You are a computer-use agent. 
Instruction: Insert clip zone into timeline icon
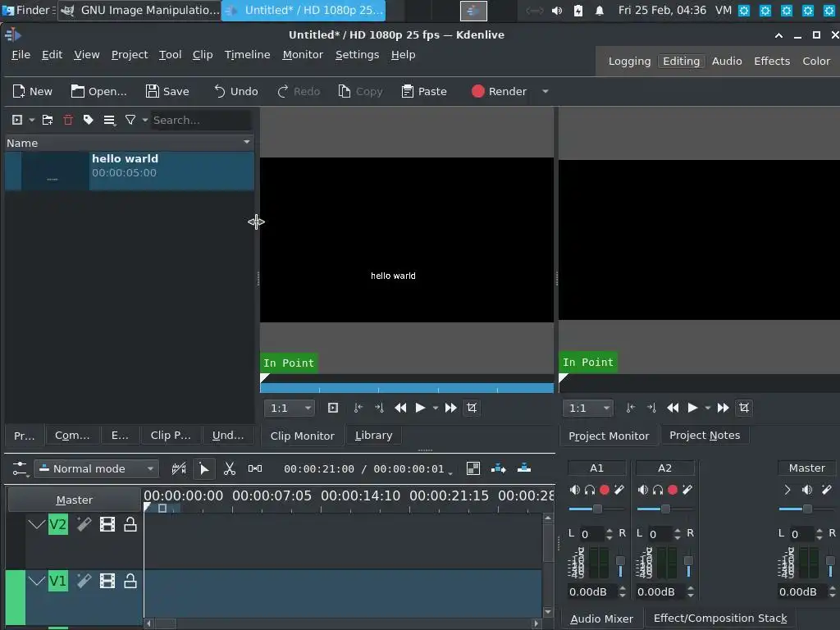point(498,468)
